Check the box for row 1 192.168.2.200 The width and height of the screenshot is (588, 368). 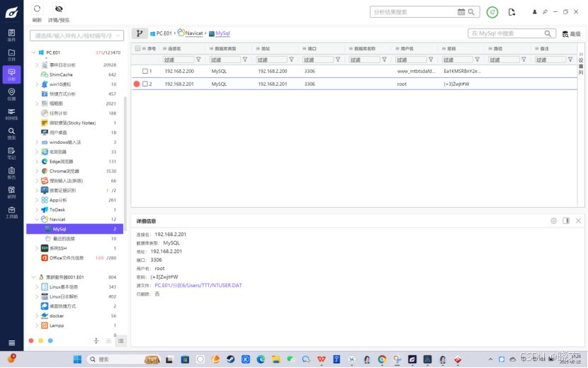pyautogui.click(x=145, y=71)
